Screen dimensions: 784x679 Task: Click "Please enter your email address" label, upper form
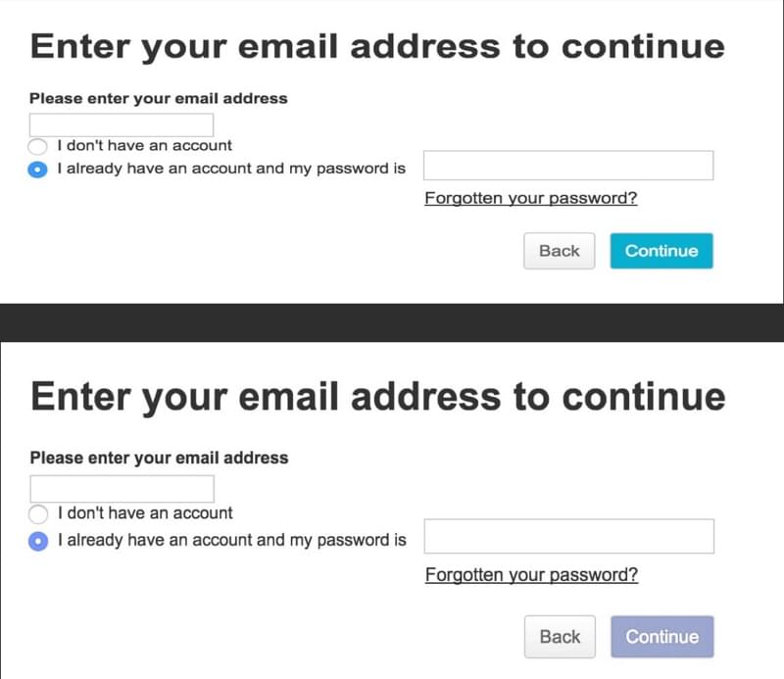(x=158, y=98)
